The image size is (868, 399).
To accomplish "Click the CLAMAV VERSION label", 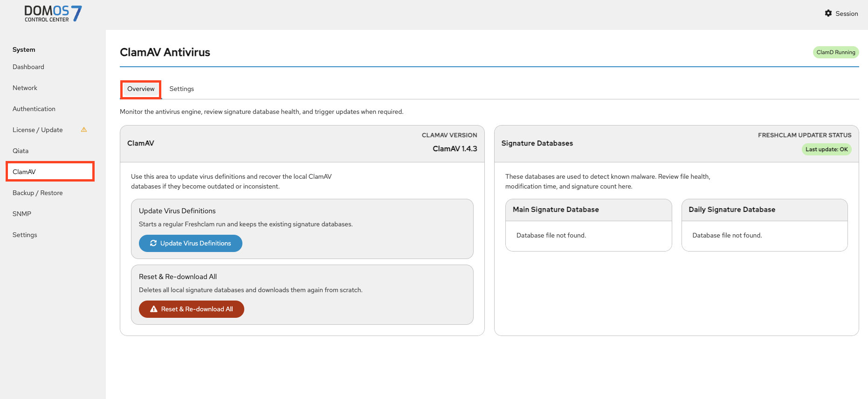I will [449, 135].
